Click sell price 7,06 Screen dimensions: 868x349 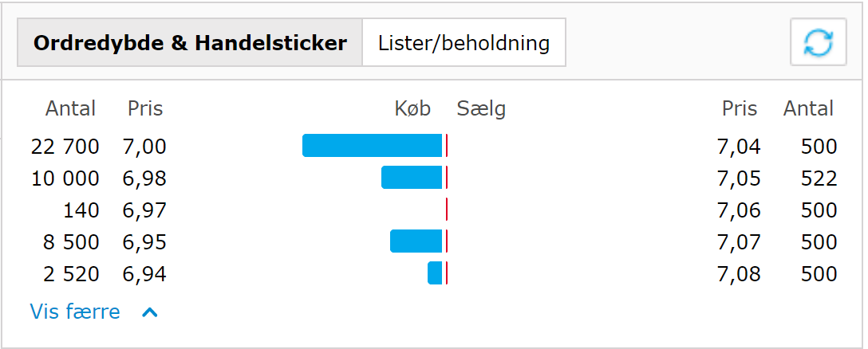pyautogui.click(x=739, y=210)
